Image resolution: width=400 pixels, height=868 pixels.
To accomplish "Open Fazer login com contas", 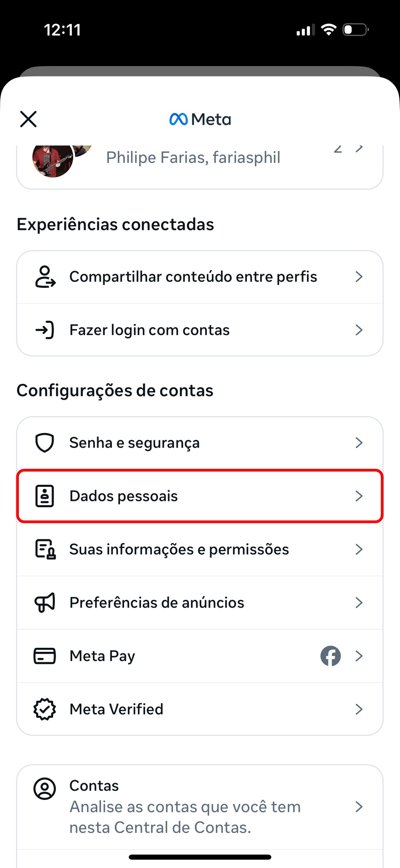I will (x=150, y=330).
